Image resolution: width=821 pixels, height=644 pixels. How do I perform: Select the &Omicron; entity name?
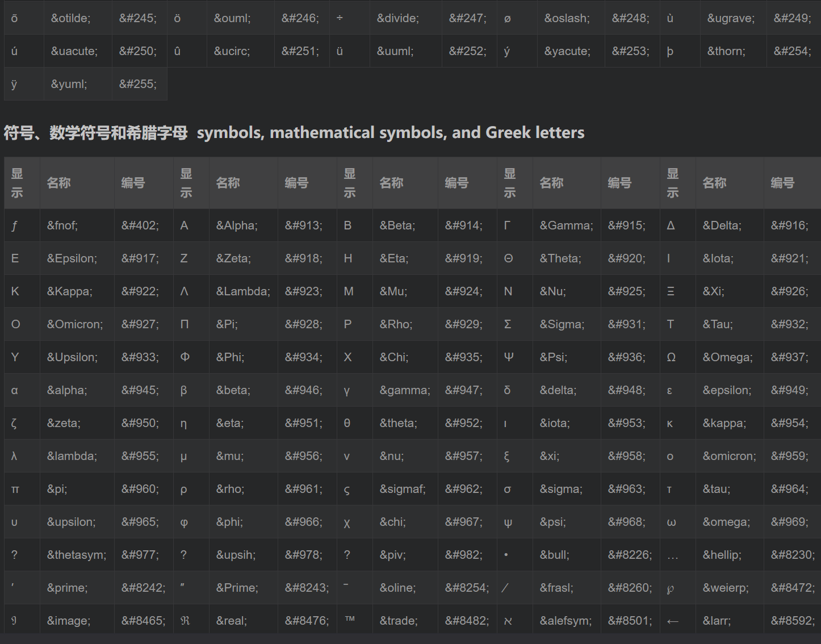pyautogui.click(x=75, y=324)
